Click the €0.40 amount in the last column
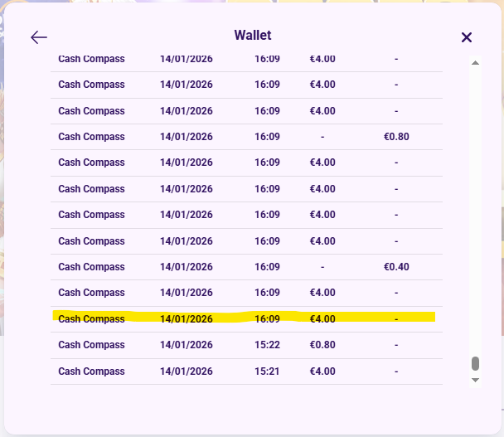Image resolution: width=504 pixels, height=437 pixels. (x=396, y=267)
